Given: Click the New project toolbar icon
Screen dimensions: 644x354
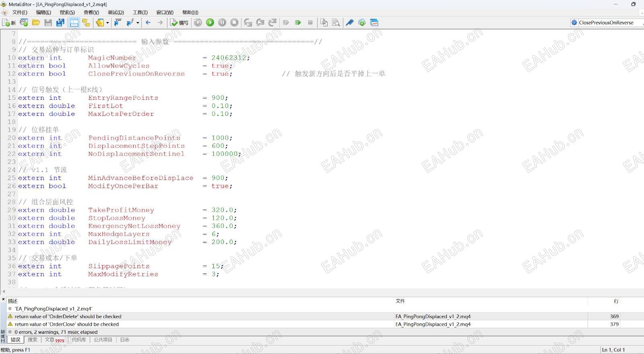Looking at the screenshot, I should coord(24,23).
